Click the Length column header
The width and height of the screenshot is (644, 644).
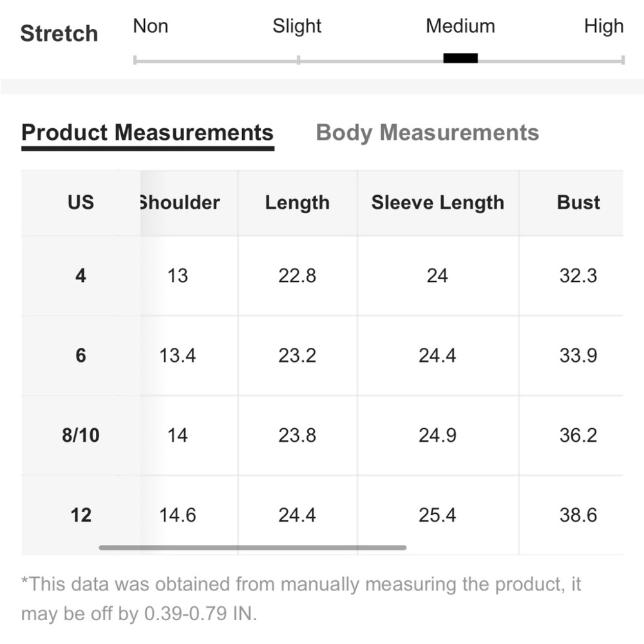[x=297, y=203]
